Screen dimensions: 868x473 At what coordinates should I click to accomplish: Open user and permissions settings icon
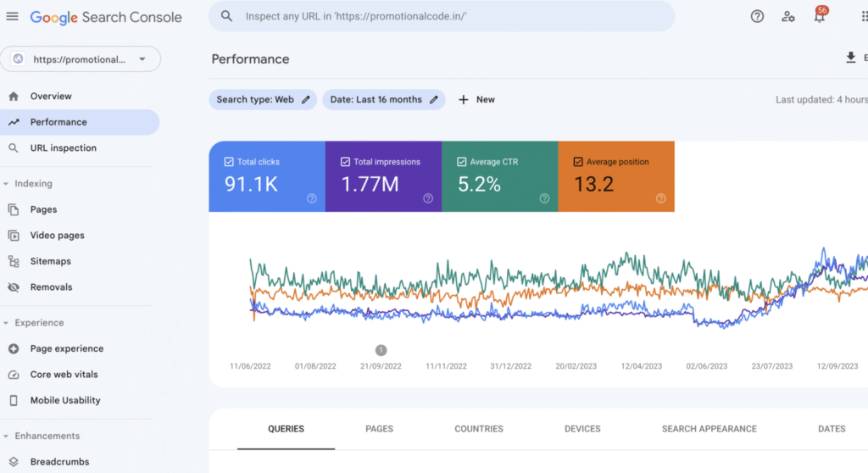pos(788,17)
